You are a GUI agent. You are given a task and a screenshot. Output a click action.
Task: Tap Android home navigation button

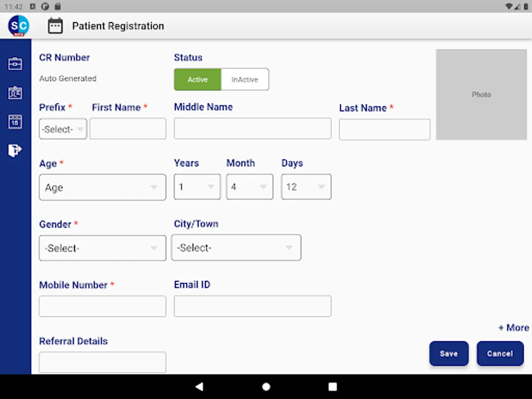tap(266, 387)
